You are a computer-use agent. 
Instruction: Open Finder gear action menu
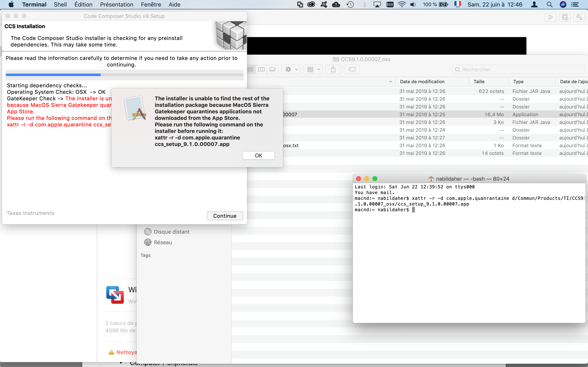[291, 69]
